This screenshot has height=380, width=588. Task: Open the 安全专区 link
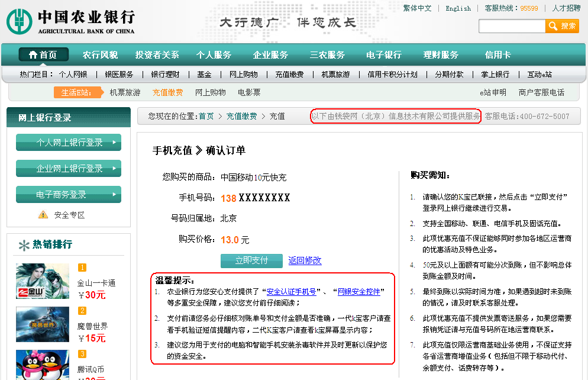[69, 215]
